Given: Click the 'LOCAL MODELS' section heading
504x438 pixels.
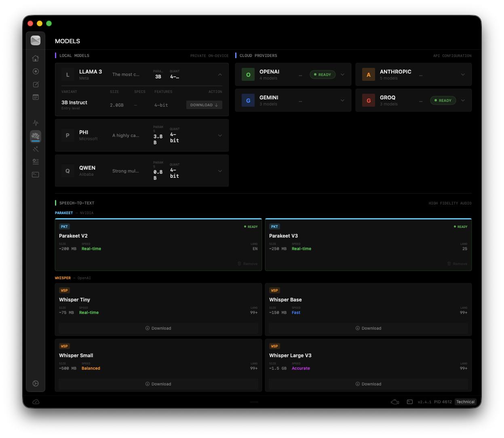Looking at the screenshot, I should click(74, 56).
